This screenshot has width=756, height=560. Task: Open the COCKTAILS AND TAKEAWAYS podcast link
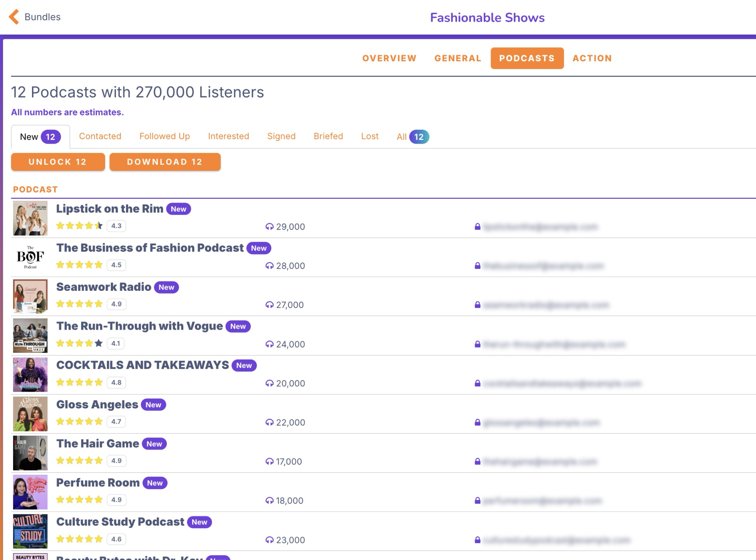point(142,365)
